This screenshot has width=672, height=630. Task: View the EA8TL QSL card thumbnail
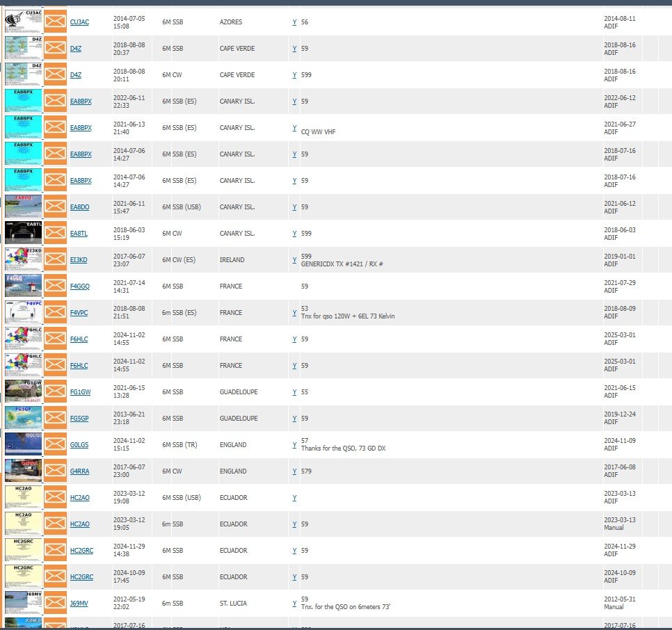(23, 234)
